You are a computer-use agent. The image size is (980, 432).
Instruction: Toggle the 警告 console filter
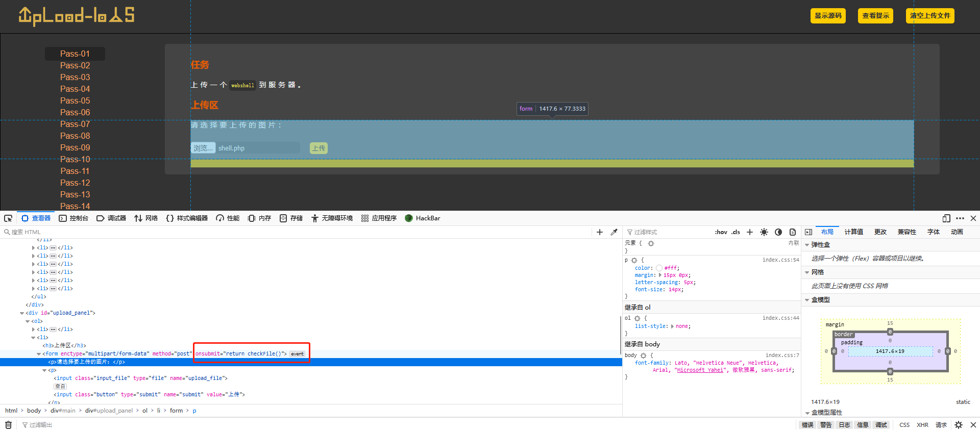coord(826,425)
